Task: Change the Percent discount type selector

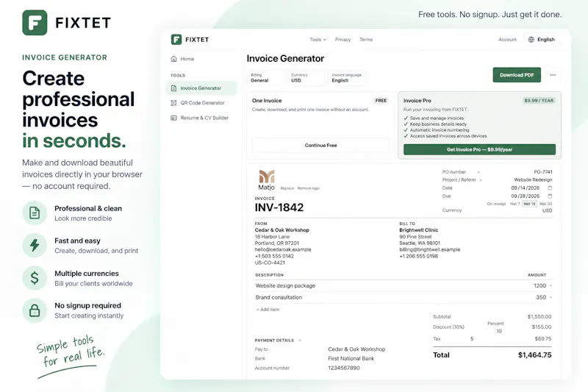Action: pyautogui.click(x=495, y=324)
